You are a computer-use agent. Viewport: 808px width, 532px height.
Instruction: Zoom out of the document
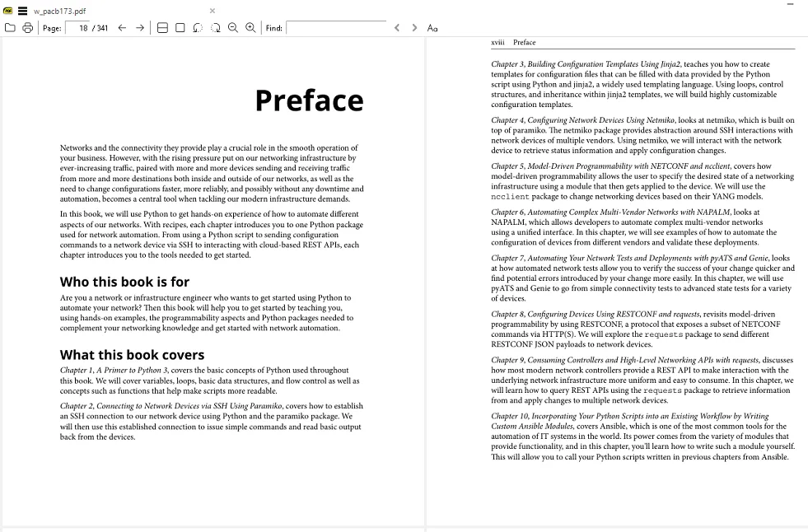point(233,28)
